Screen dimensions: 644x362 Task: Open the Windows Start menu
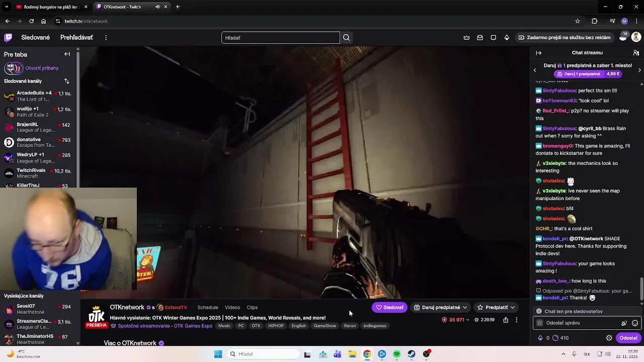(x=218, y=354)
